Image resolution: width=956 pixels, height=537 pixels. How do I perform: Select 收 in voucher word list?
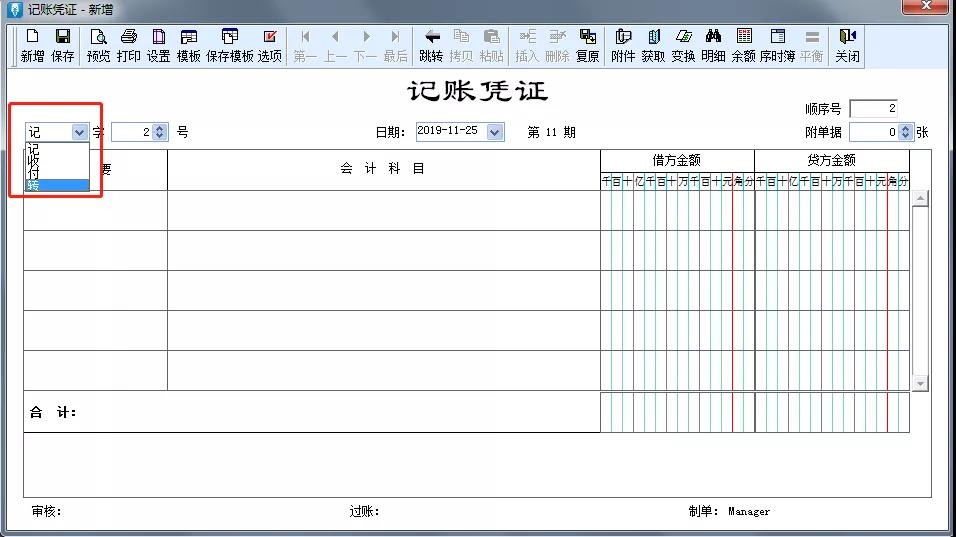click(x=57, y=161)
